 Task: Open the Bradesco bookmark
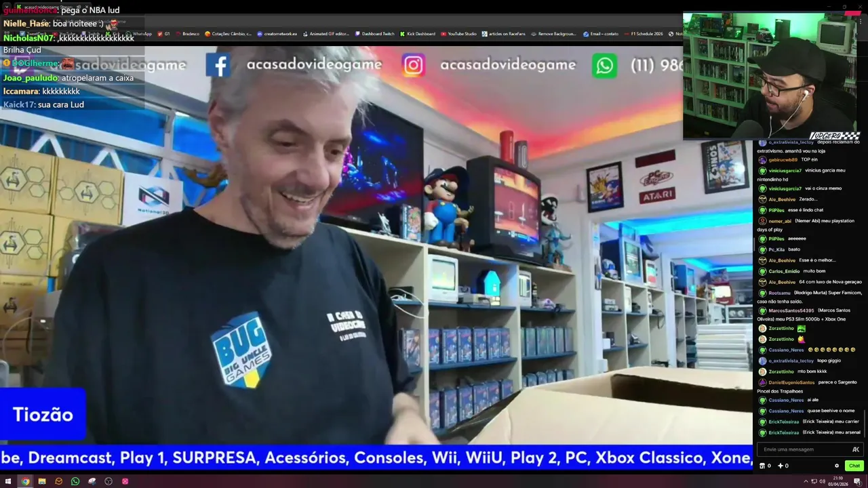pyautogui.click(x=187, y=33)
